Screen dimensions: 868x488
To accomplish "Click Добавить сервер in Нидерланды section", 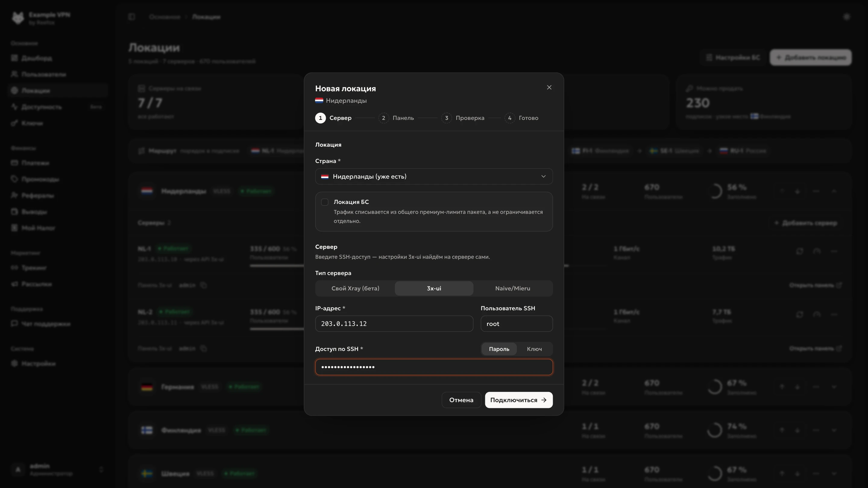I will tap(806, 223).
